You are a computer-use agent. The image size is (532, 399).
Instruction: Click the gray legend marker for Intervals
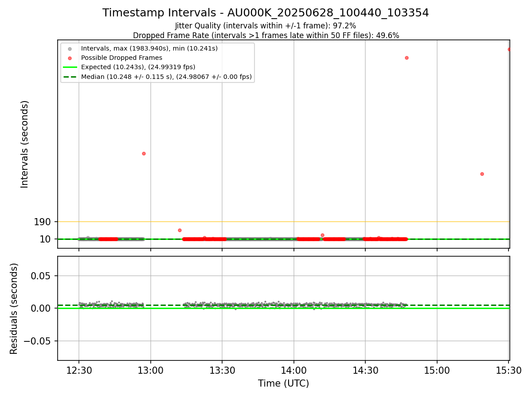(x=70, y=48)
